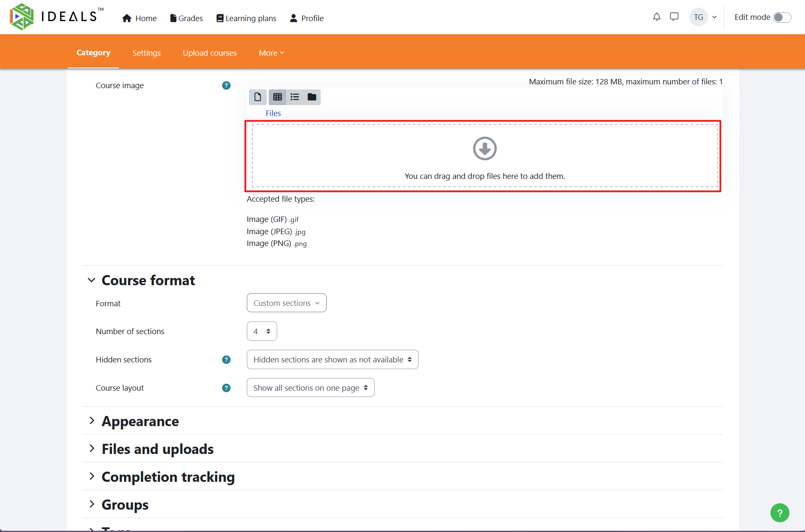The height and width of the screenshot is (532, 805).
Task: Click the drag and drop file upload area
Action: tap(484, 156)
